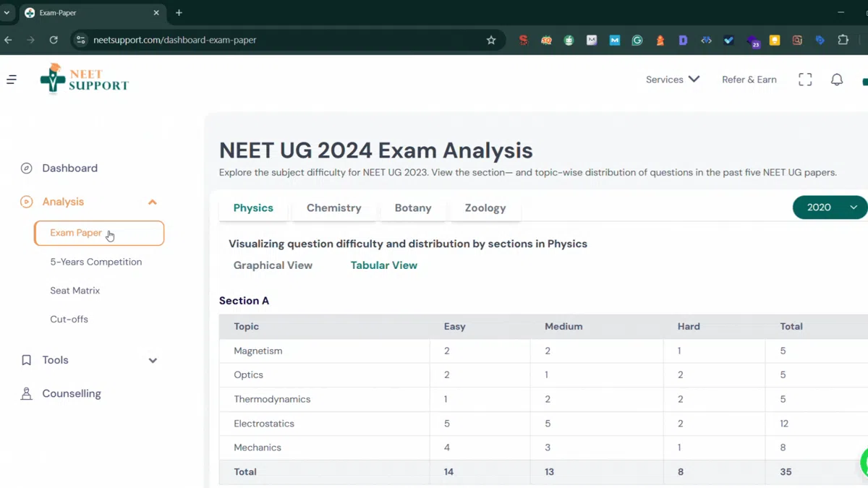Switch to the Chemistry tab
This screenshot has height=488, width=868.
tap(333, 208)
